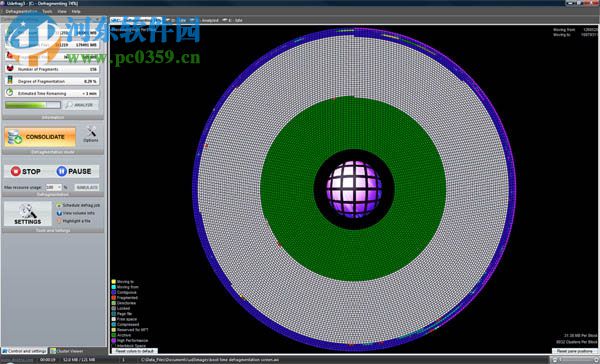The image size is (600, 364).
Task: Click the Estimated Time Remaining label
Action: pos(42,93)
